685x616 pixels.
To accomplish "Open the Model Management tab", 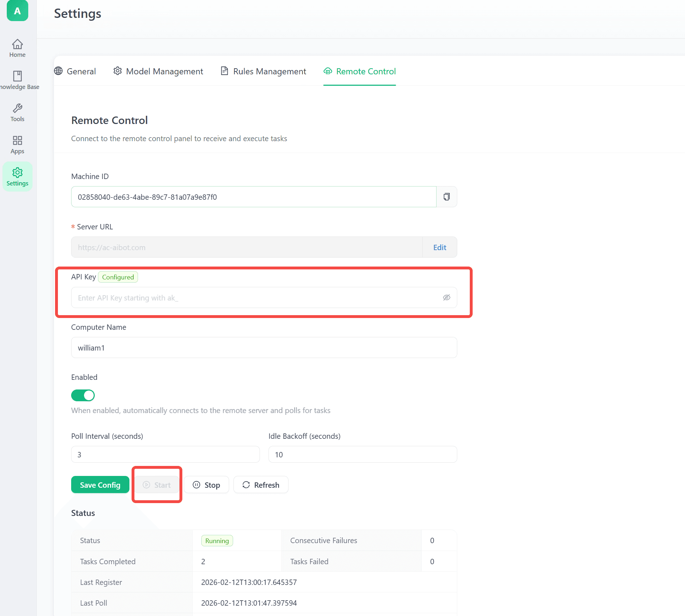I will pyautogui.click(x=158, y=71).
